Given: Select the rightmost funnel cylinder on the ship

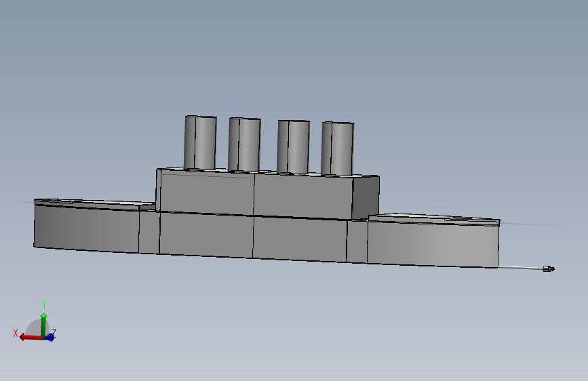Looking at the screenshot, I should click(x=338, y=149).
